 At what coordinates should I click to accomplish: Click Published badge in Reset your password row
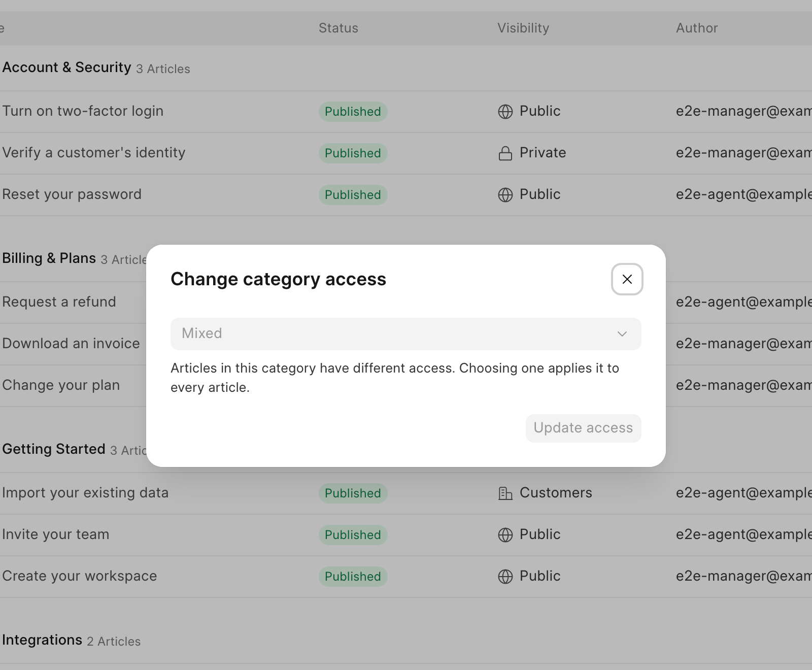[353, 195]
